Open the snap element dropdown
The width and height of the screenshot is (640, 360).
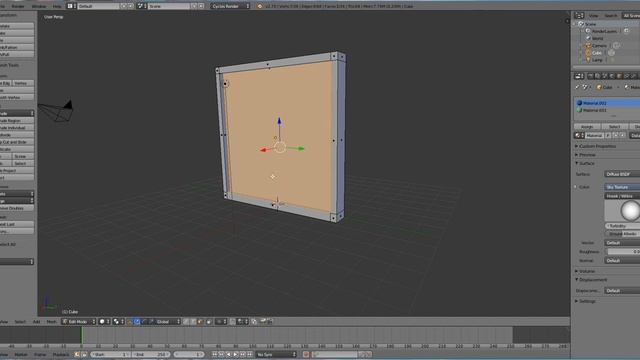point(243,322)
